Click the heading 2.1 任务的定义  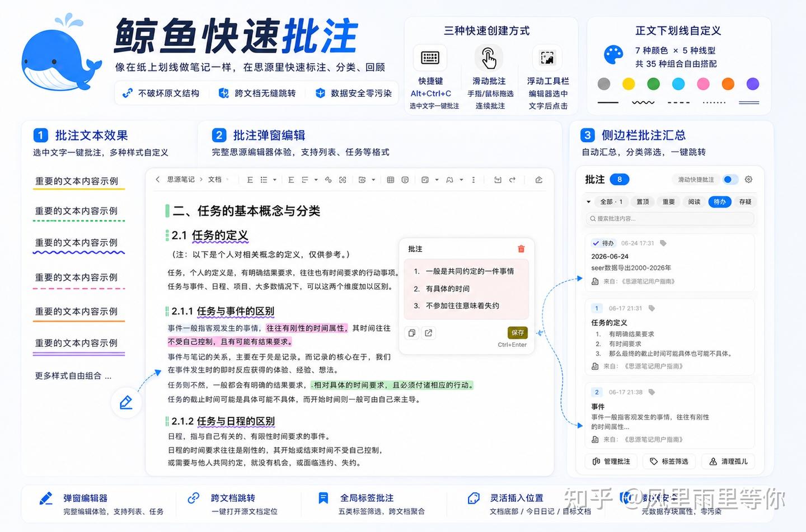209,236
